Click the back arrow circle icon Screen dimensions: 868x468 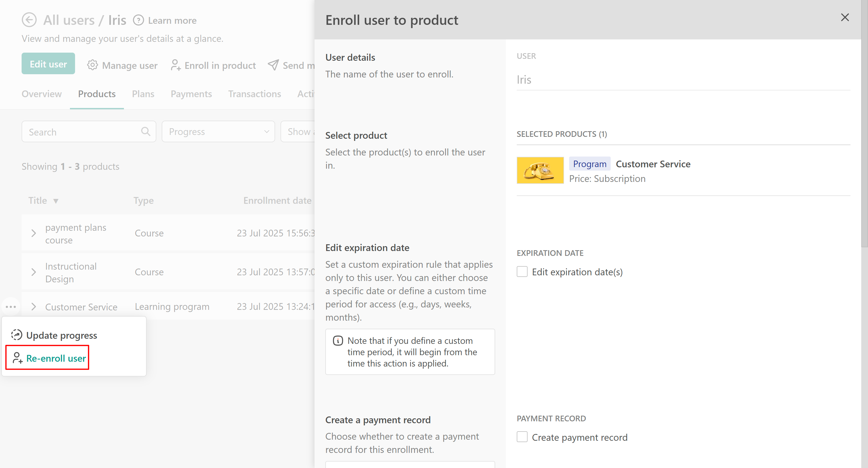tap(29, 20)
